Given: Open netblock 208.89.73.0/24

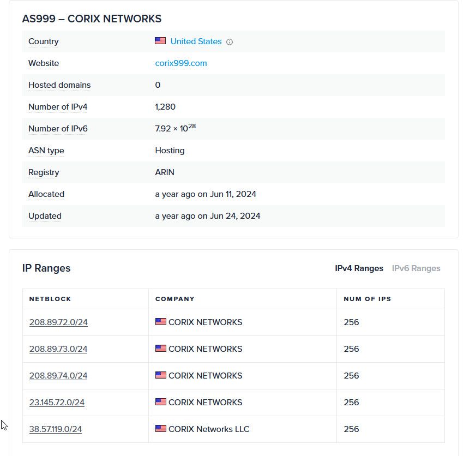Looking at the screenshot, I should [58, 349].
